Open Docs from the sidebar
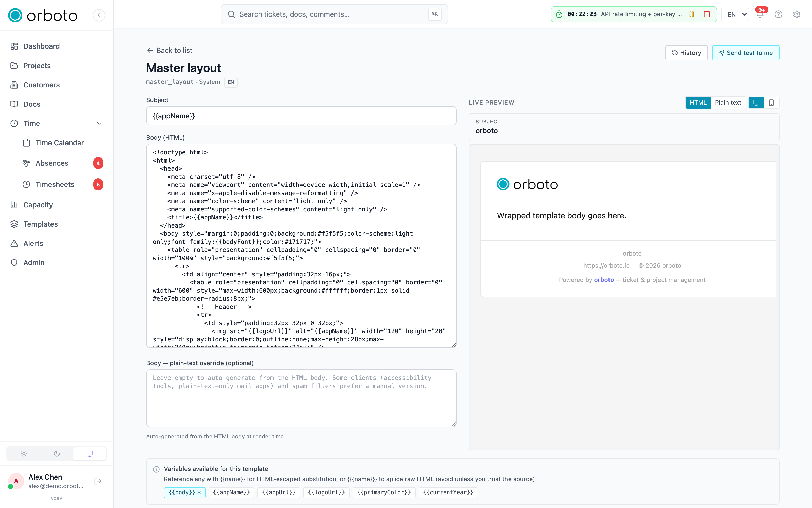The width and height of the screenshot is (812, 508). click(x=31, y=104)
